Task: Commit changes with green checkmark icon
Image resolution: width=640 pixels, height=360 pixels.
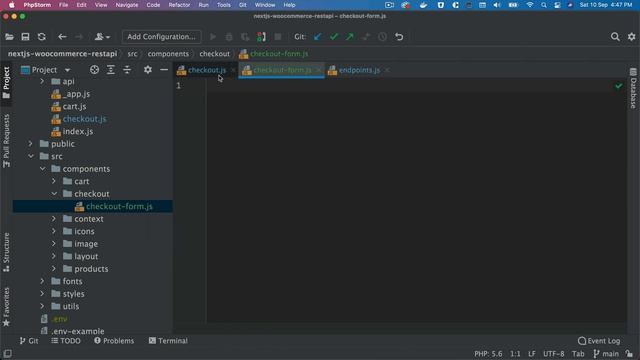Action: 334,37
